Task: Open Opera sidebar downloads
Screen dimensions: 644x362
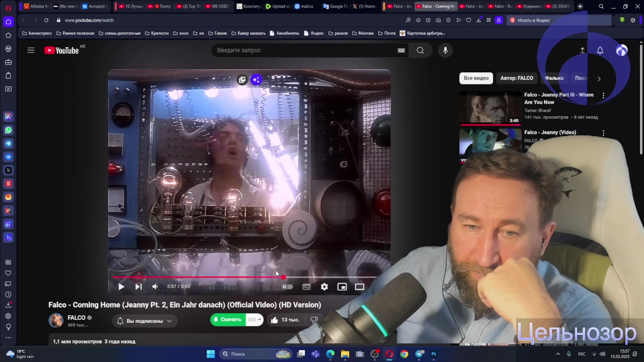Action: [8, 305]
